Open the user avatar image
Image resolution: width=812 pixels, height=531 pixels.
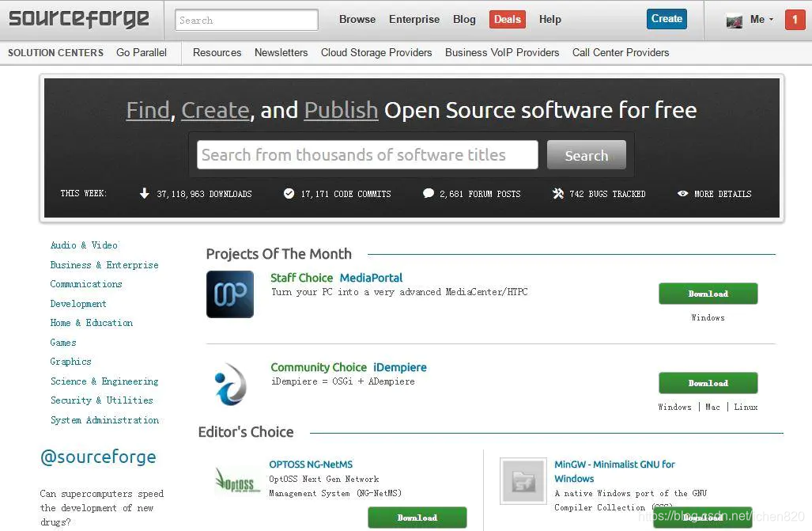(734, 21)
